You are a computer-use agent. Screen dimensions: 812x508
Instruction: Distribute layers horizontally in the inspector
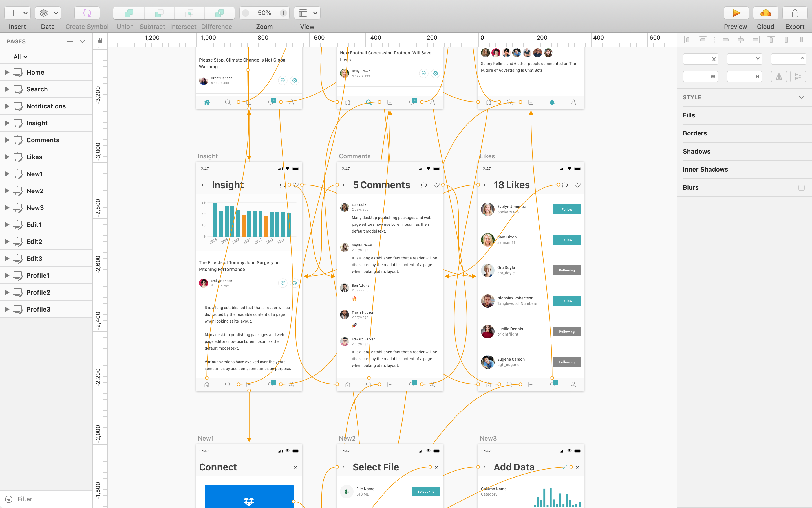[687, 40]
